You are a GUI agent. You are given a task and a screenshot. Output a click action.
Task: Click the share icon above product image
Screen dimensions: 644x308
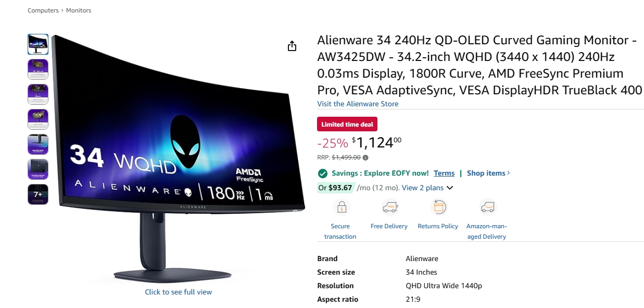click(292, 46)
